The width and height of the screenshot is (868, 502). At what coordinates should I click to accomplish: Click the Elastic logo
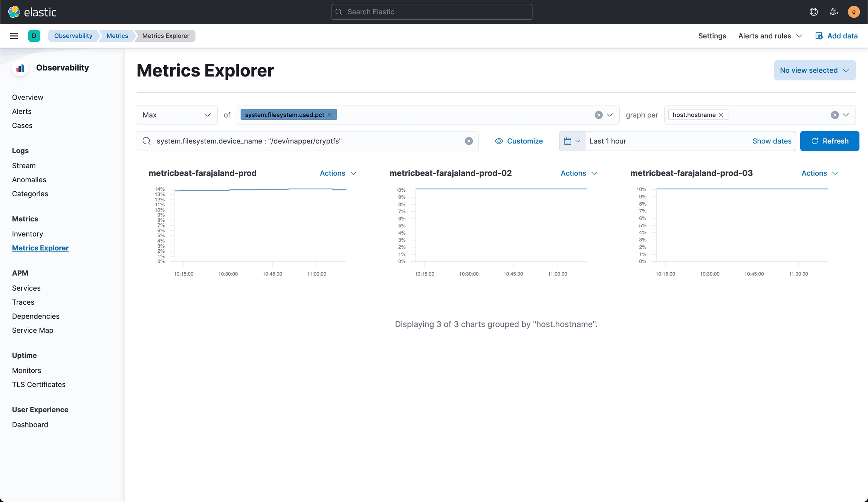click(32, 12)
